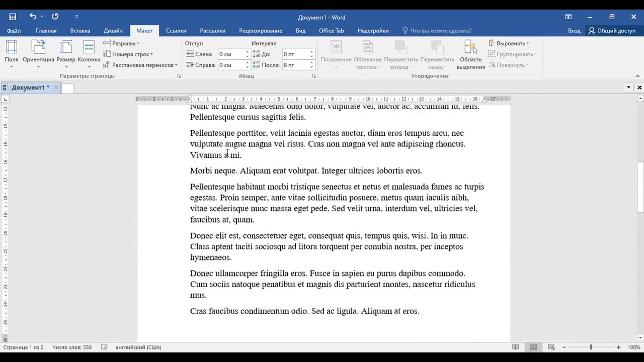This screenshot has height=362, width=644.
Task: Switch to the Главная tab
Action: point(46,31)
